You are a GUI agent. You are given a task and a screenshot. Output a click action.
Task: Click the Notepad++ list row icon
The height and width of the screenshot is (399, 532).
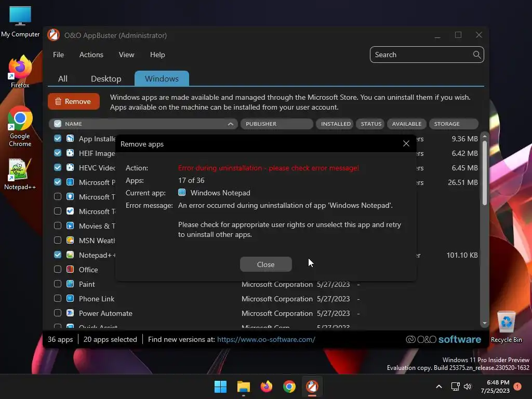point(70,255)
